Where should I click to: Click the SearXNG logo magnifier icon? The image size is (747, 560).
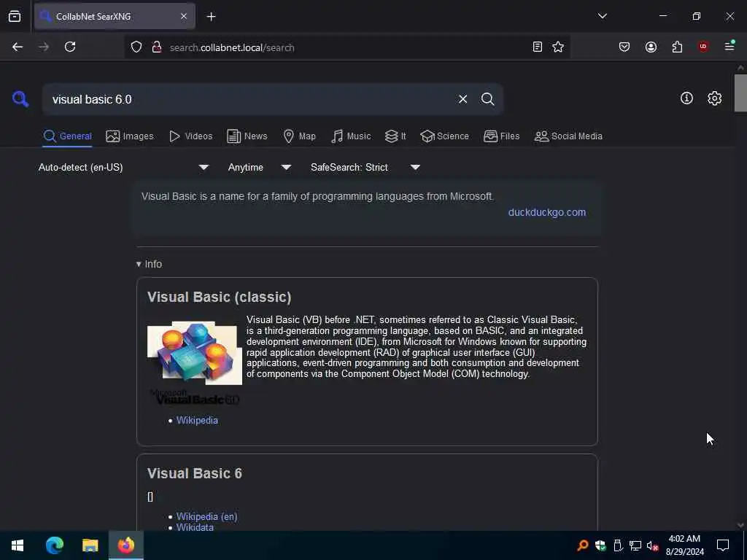click(x=20, y=99)
